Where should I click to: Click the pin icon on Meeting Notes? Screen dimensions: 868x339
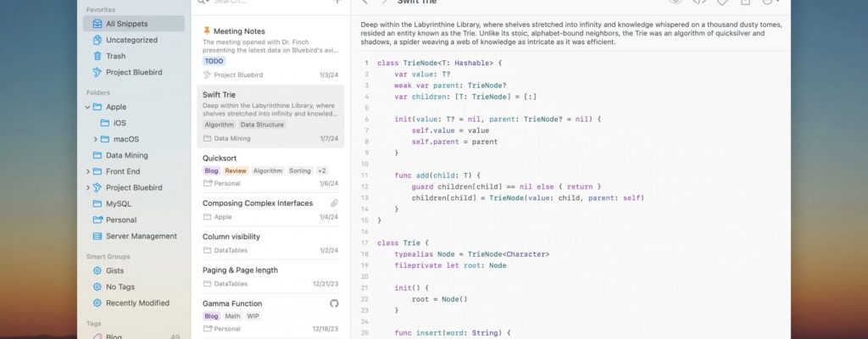point(207,31)
